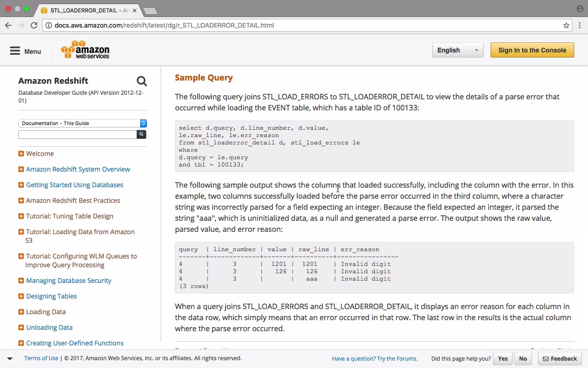Bookmark this page with the star icon
588x368 pixels.
pos(566,25)
